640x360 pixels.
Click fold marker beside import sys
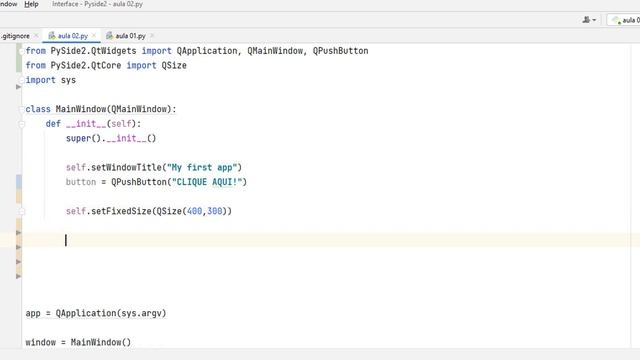click(22, 80)
